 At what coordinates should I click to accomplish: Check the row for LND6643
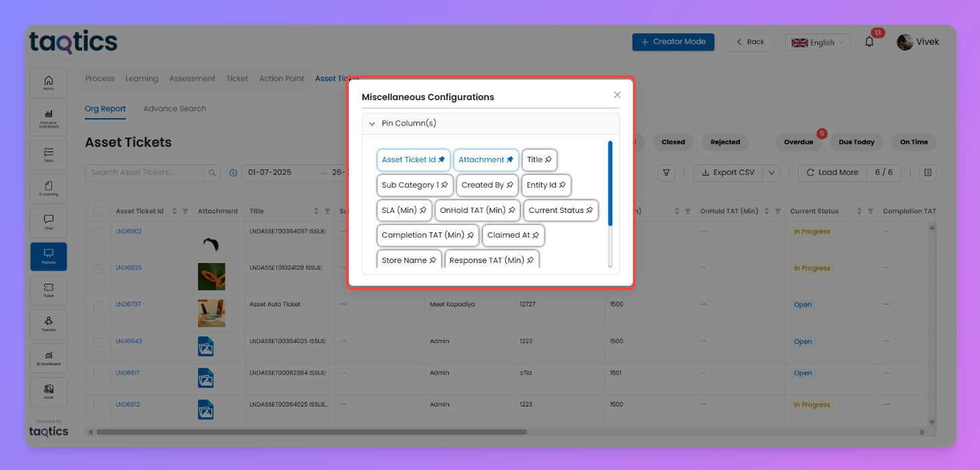click(x=98, y=342)
